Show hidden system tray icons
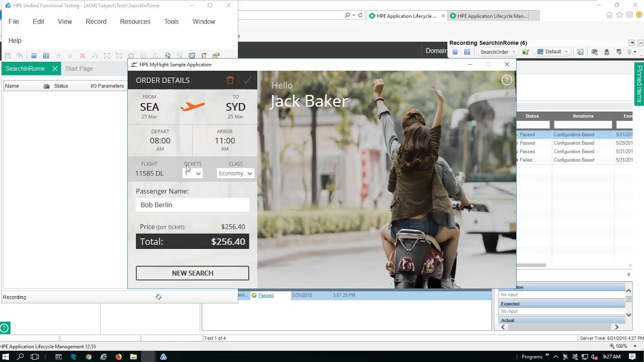 coord(555,356)
